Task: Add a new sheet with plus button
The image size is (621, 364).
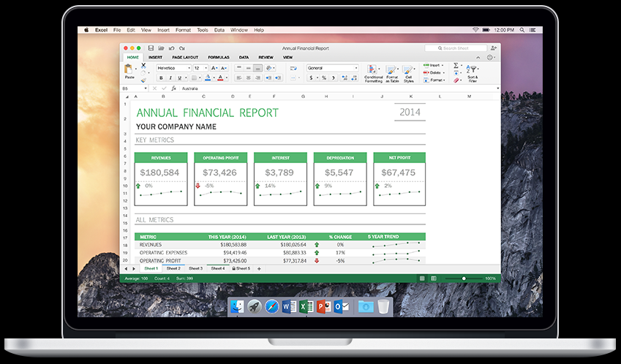Action: tap(259, 269)
